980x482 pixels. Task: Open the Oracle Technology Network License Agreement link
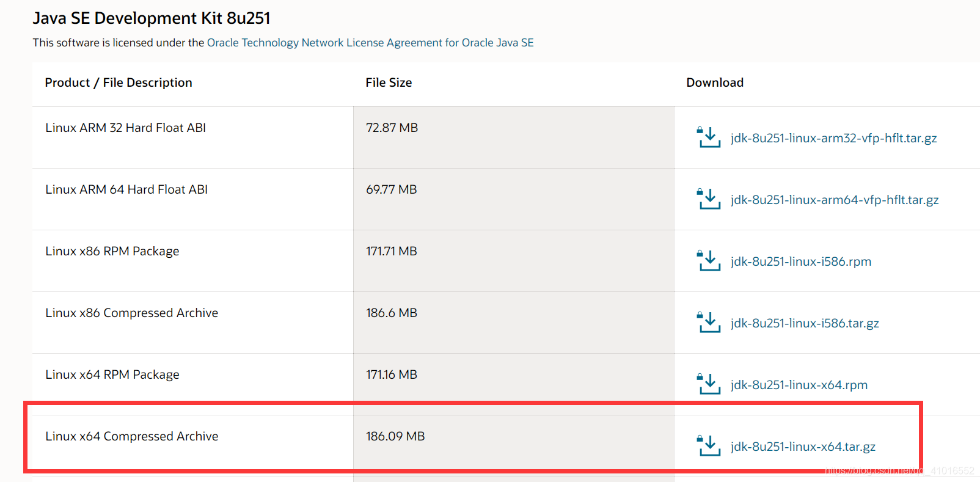(370, 43)
